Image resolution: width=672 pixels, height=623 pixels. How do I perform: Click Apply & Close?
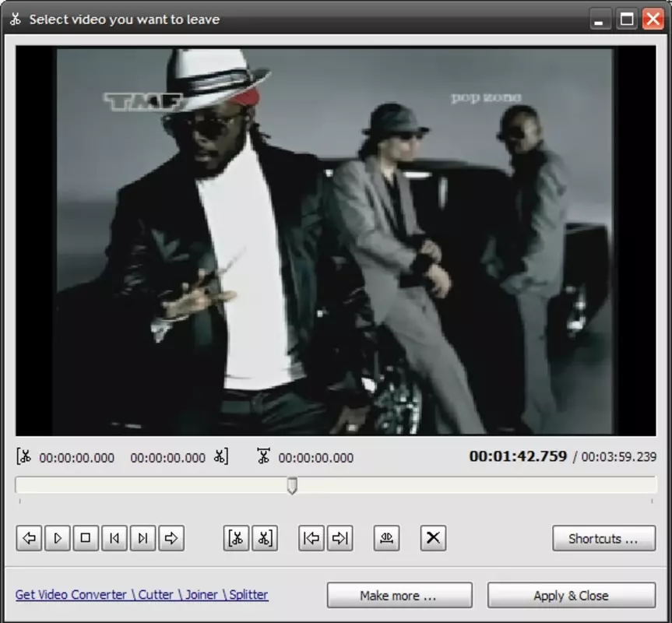click(x=572, y=595)
